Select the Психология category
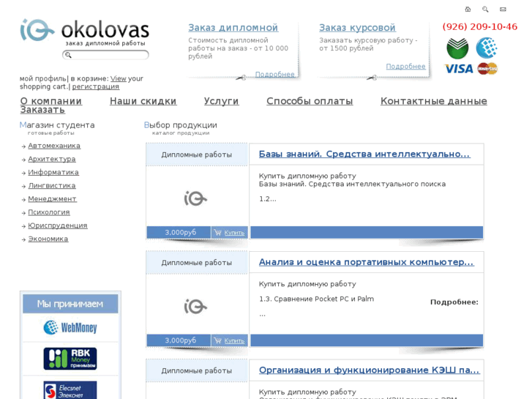The image size is (532, 399). coord(49,212)
